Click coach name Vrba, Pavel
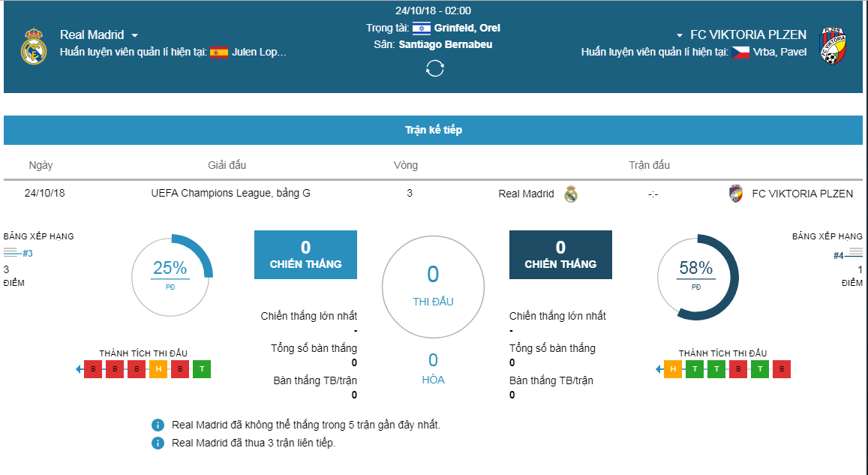Image resolution: width=868 pixels, height=475 pixels. tap(780, 52)
